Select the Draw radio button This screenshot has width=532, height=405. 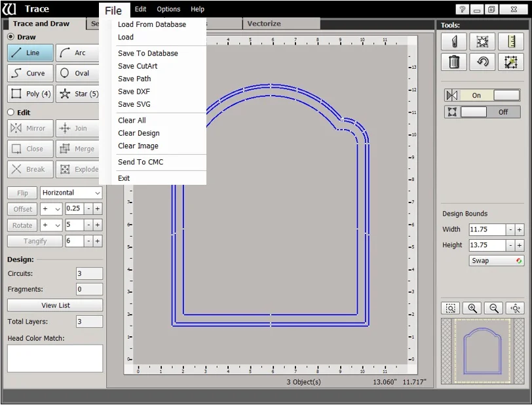(11, 37)
